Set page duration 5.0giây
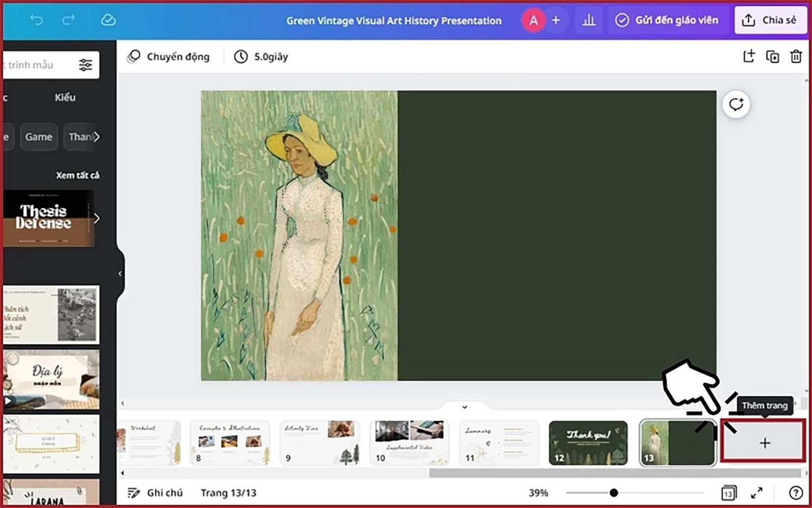Image resolution: width=812 pixels, height=508 pixels. 261,57
